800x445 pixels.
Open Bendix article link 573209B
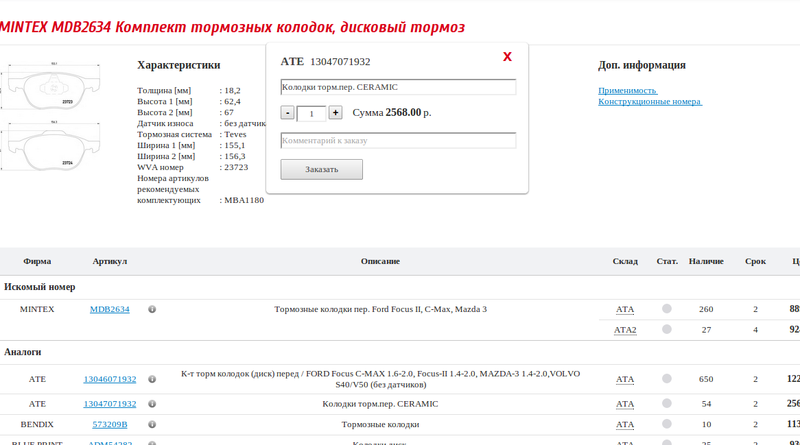[x=109, y=425]
